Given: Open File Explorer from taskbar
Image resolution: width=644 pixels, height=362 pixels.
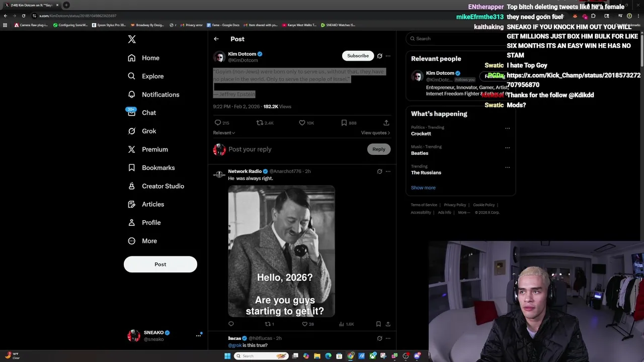Looking at the screenshot, I should (x=317, y=356).
